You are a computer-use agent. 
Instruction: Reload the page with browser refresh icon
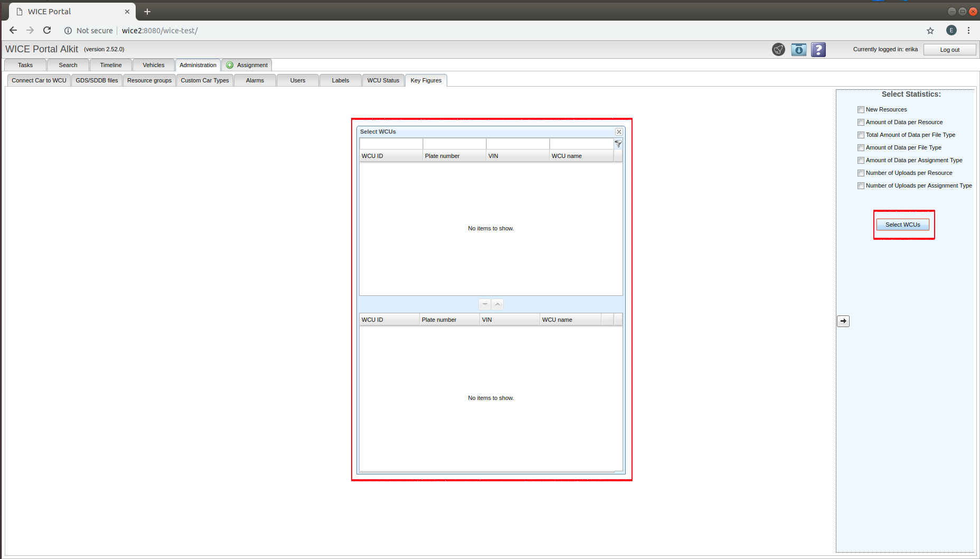[47, 31]
